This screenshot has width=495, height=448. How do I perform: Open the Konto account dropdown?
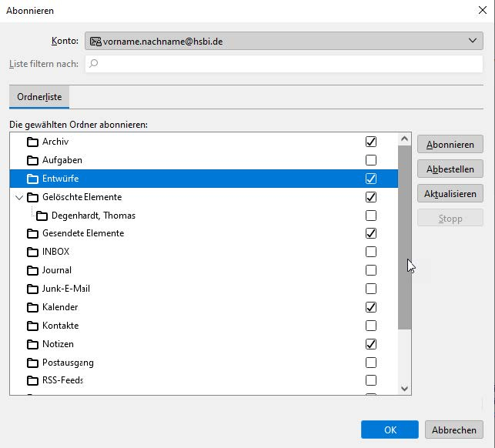(283, 41)
